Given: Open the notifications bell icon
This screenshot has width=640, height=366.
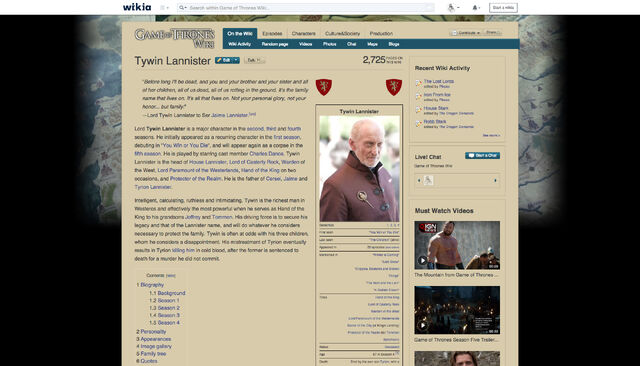Looking at the screenshot, I should [x=475, y=7].
